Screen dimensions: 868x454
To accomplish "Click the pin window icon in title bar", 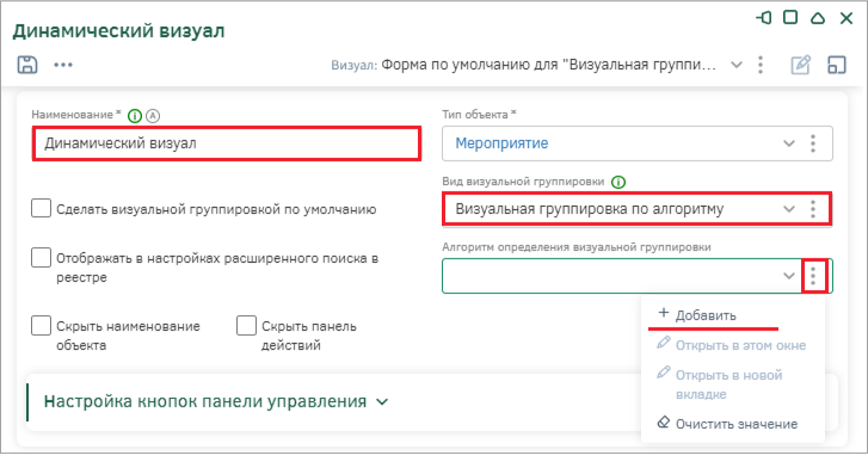I will [763, 18].
